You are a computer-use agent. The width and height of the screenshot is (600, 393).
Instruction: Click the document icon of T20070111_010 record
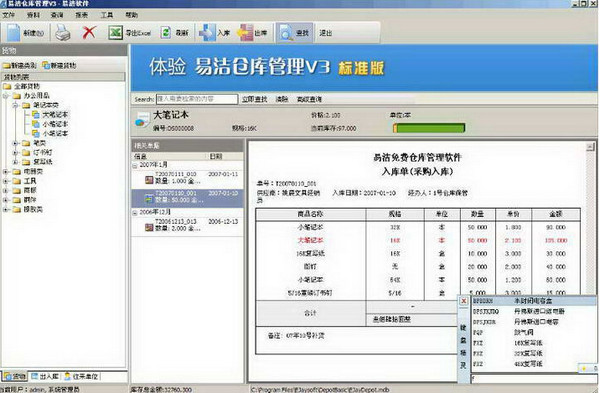(x=149, y=180)
